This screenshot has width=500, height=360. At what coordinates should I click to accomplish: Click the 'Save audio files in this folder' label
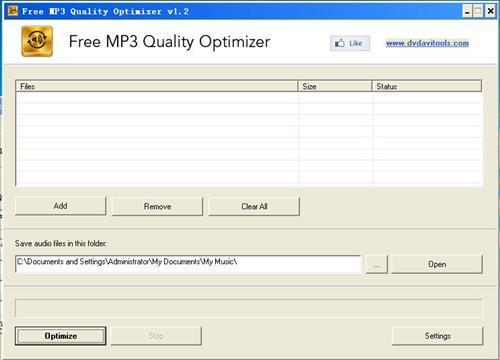tap(61, 244)
